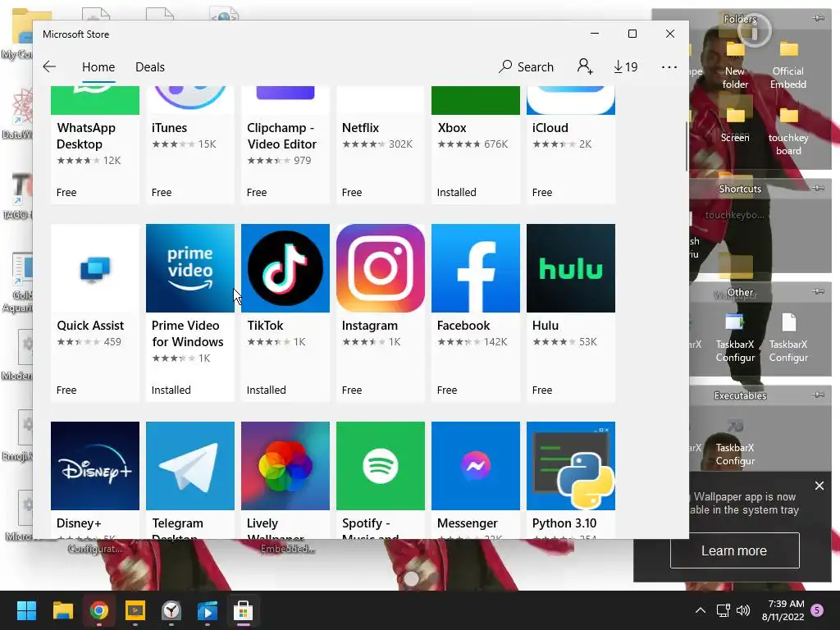
Task: Open the Facebook app icon
Action: tap(476, 268)
